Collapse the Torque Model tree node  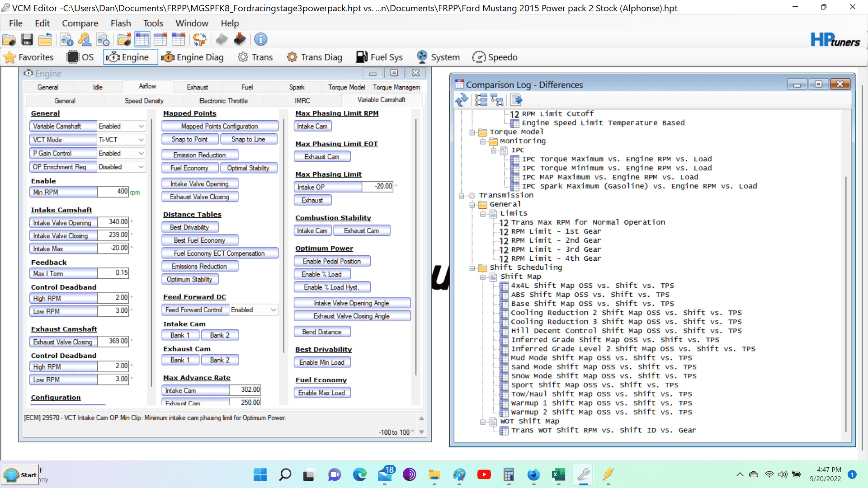coord(472,132)
